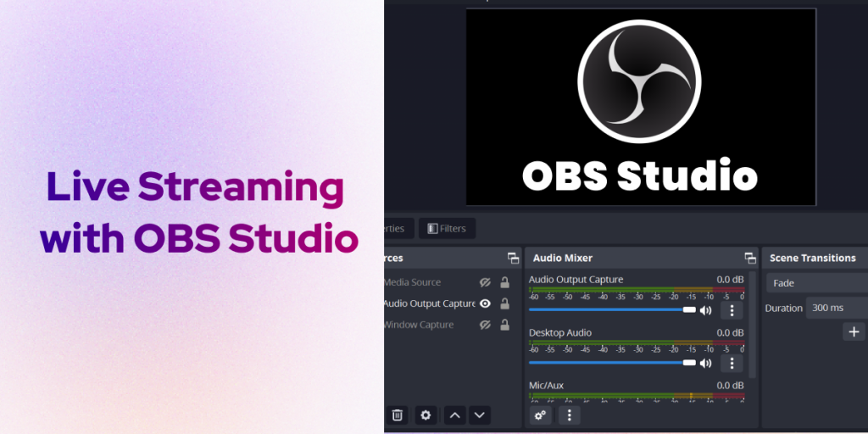This screenshot has width=868, height=434.
Task: Click the Audio Output Capture level meter
Action: [x=637, y=290]
